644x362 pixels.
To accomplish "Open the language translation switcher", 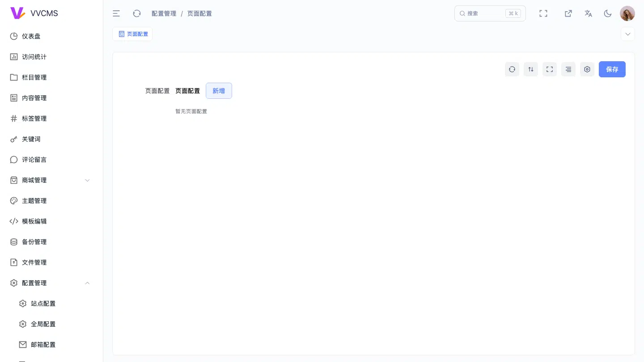I will click(x=588, y=13).
